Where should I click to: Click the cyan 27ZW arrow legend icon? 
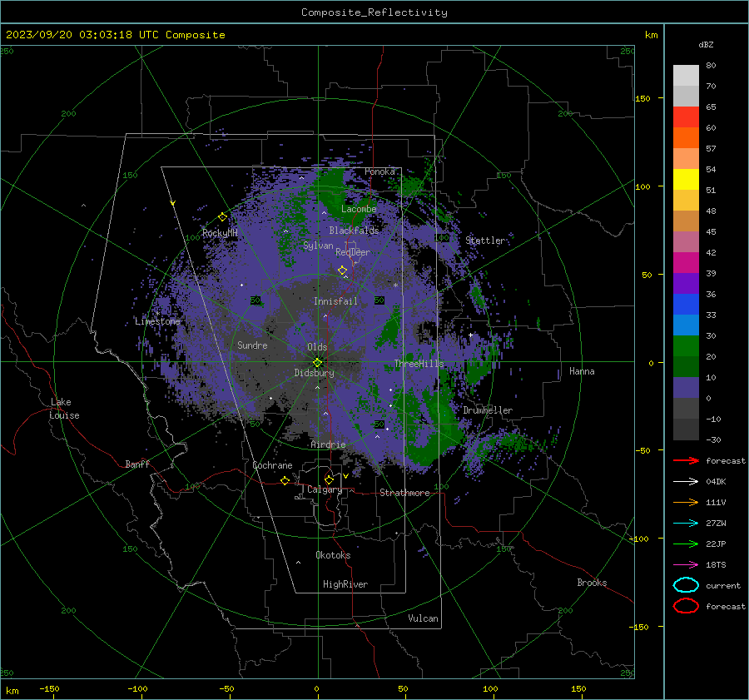[686, 524]
